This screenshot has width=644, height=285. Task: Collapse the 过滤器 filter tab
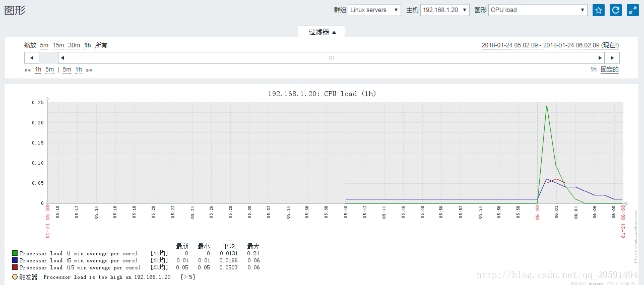(x=322, y=32)
